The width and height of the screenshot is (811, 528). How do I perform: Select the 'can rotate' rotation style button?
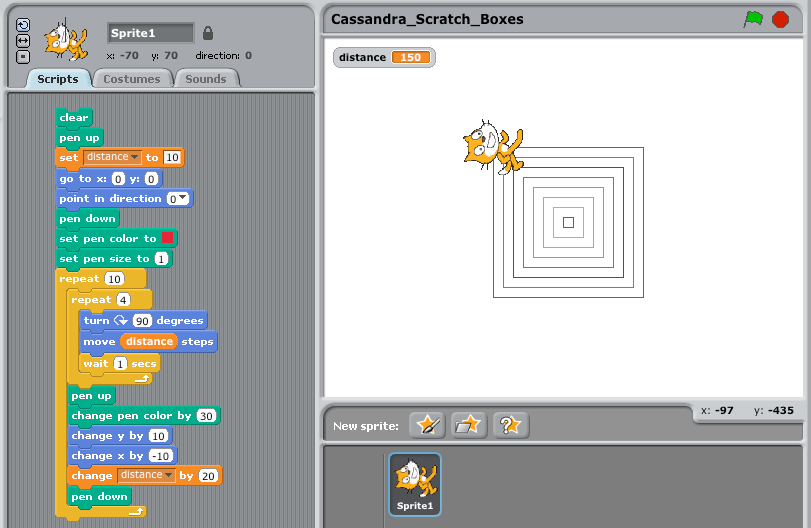23,25
